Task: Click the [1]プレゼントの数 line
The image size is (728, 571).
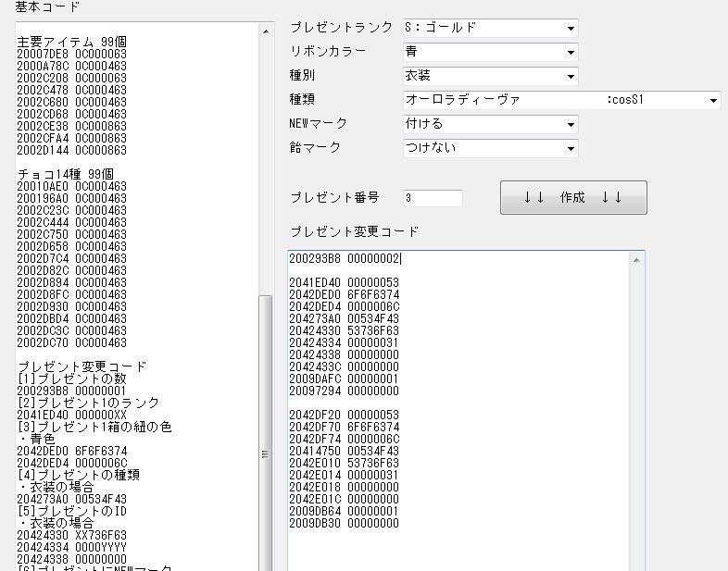Action: coord(72,379)
